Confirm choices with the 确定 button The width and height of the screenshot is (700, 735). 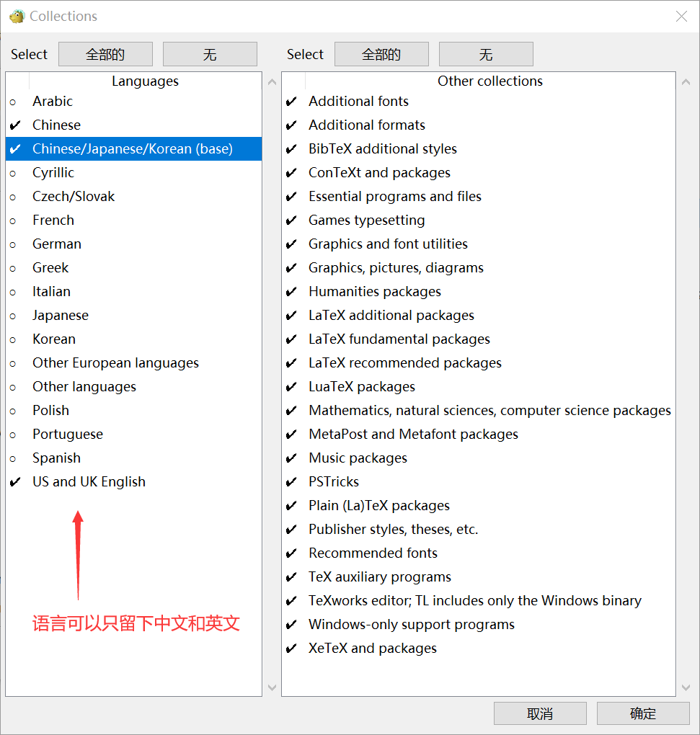pyautogui.click(x=643, y=713)
